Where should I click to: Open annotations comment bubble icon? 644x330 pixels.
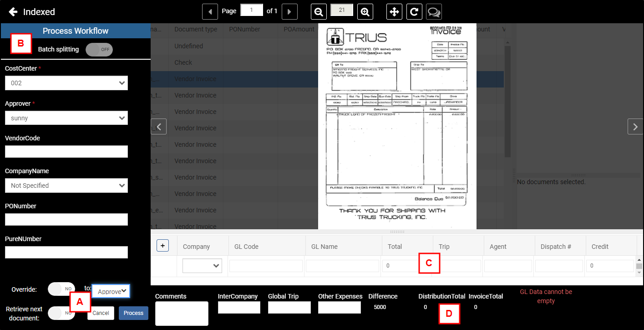point(434,11)
